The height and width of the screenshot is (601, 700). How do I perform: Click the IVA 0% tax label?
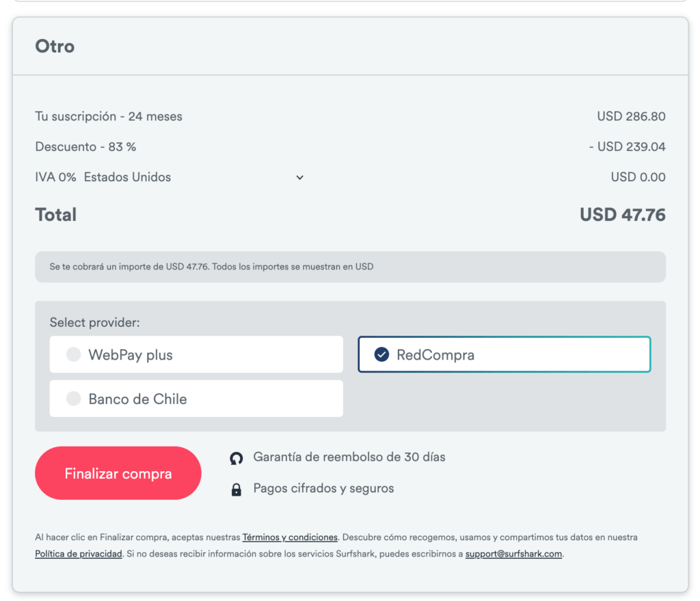(55, 177)
